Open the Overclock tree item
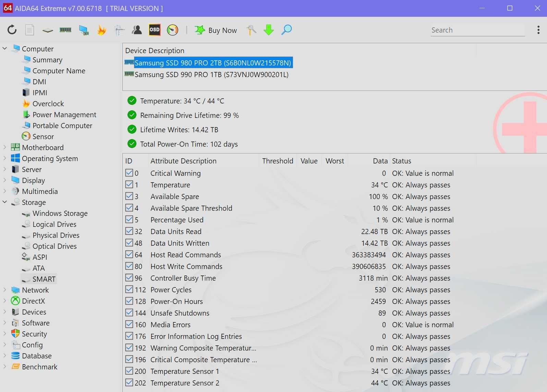The height and width of the screenshot is (392, 547). coord(48,103)
